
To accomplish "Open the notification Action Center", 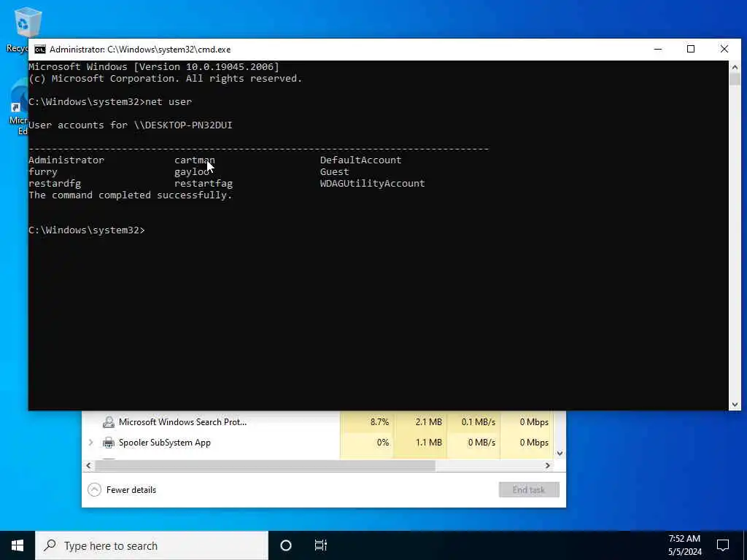I will tap(723, 545).
